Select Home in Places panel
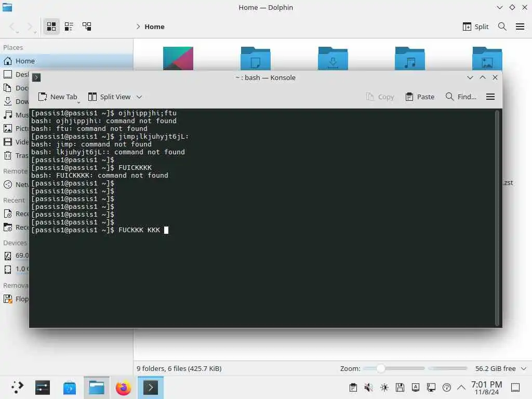Viewport: 532px width, 399px height. (66, 61)
